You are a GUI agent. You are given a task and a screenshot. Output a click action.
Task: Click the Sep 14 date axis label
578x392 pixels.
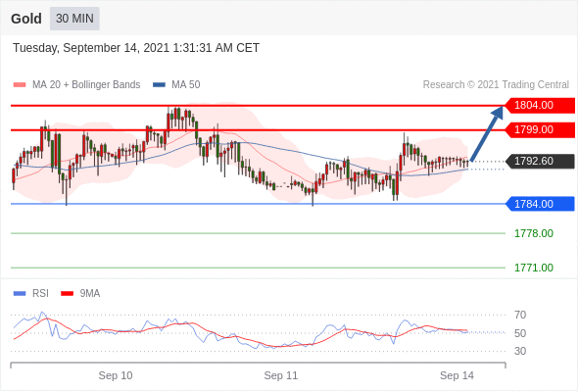[457, 375]
